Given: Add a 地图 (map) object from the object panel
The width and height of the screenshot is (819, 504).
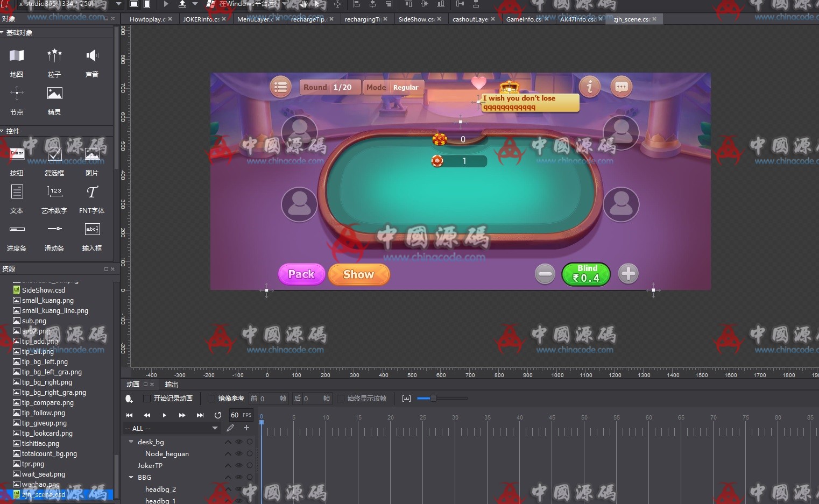Looking at the screenshot, I should point(17,55).
